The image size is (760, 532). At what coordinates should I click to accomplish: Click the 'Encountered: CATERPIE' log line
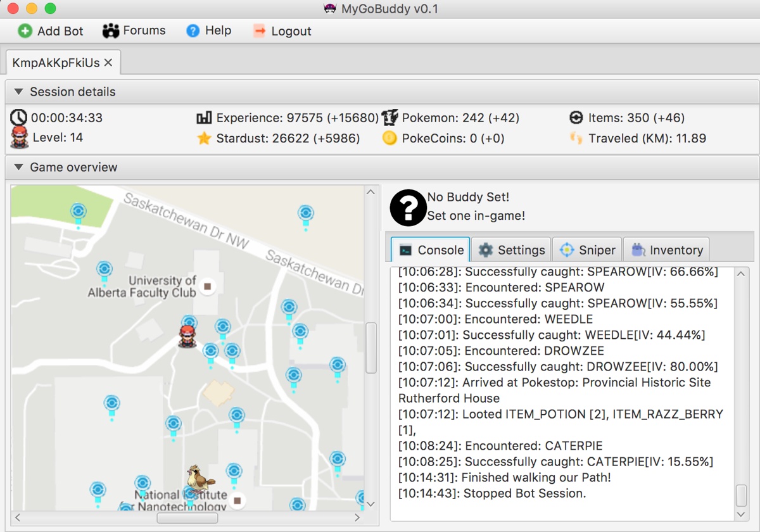pos(500,446)
